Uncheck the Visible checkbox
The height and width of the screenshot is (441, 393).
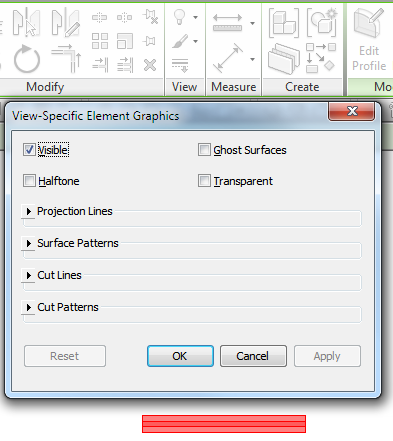(x=29, y=150)
